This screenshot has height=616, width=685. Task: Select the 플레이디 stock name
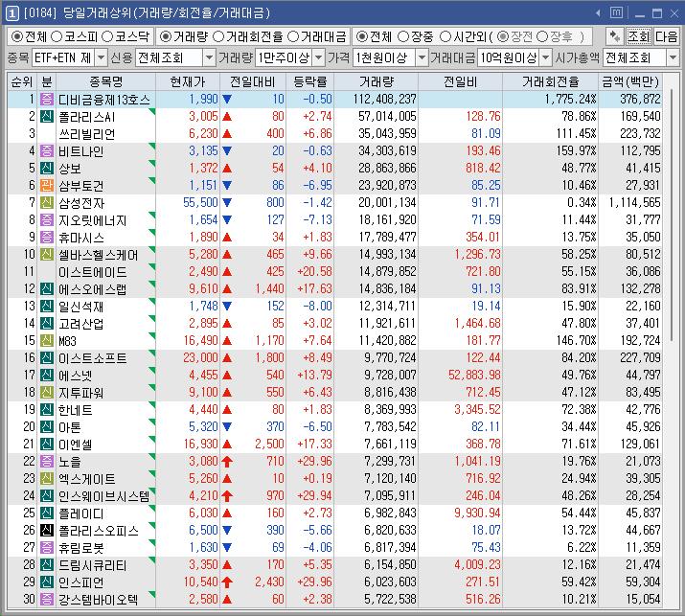point(81,513)
